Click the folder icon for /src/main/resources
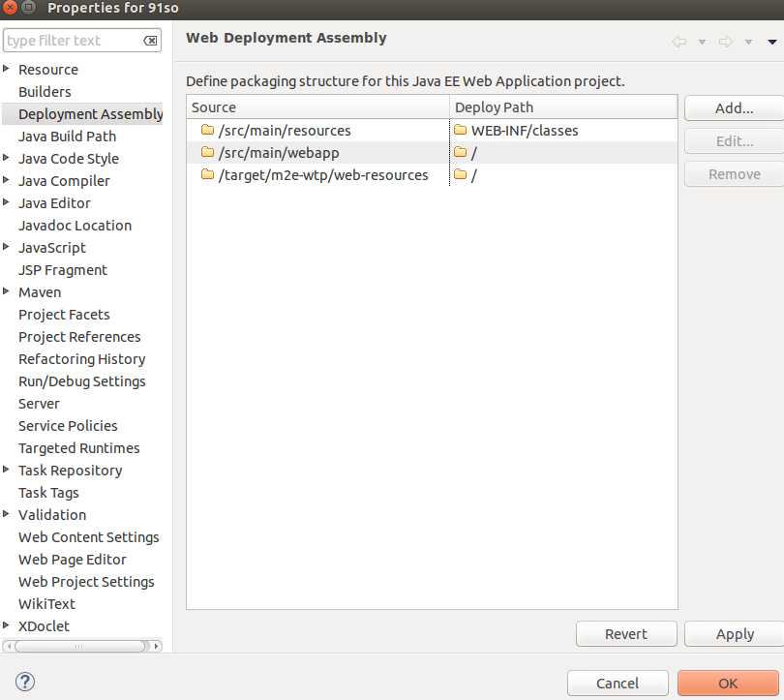 207,130
